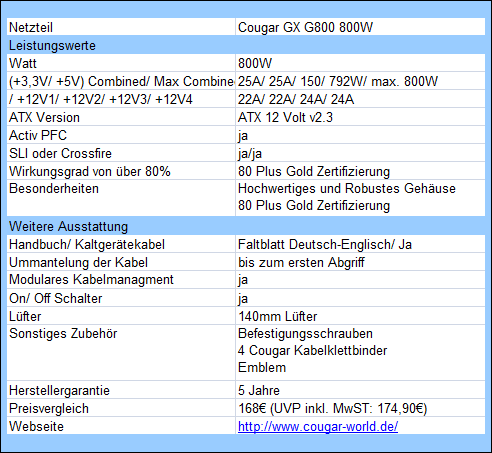Click the 'Webseite' label cell

point(121,426)
